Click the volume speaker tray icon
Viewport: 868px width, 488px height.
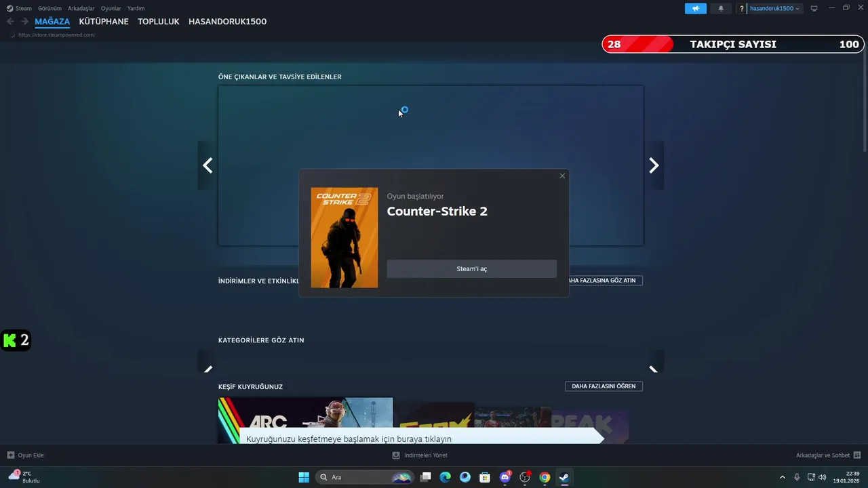[823, 477]
